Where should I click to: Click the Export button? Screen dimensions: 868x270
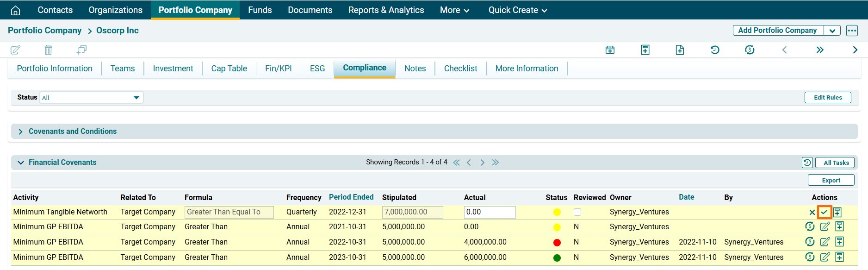coord(831,180)
